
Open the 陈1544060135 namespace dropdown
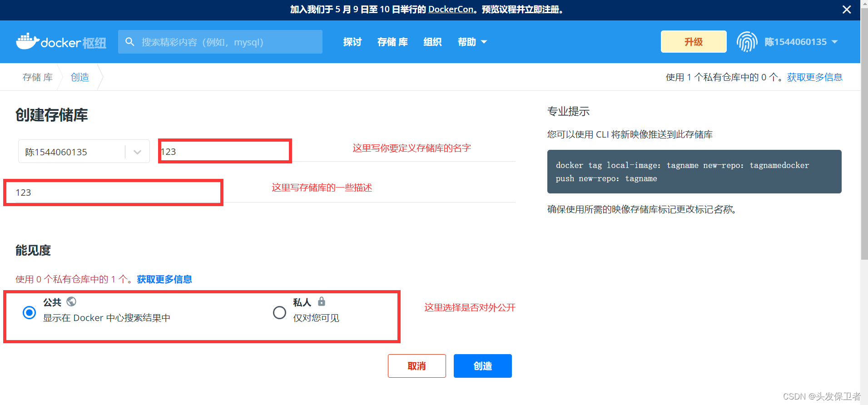(84, 152)
